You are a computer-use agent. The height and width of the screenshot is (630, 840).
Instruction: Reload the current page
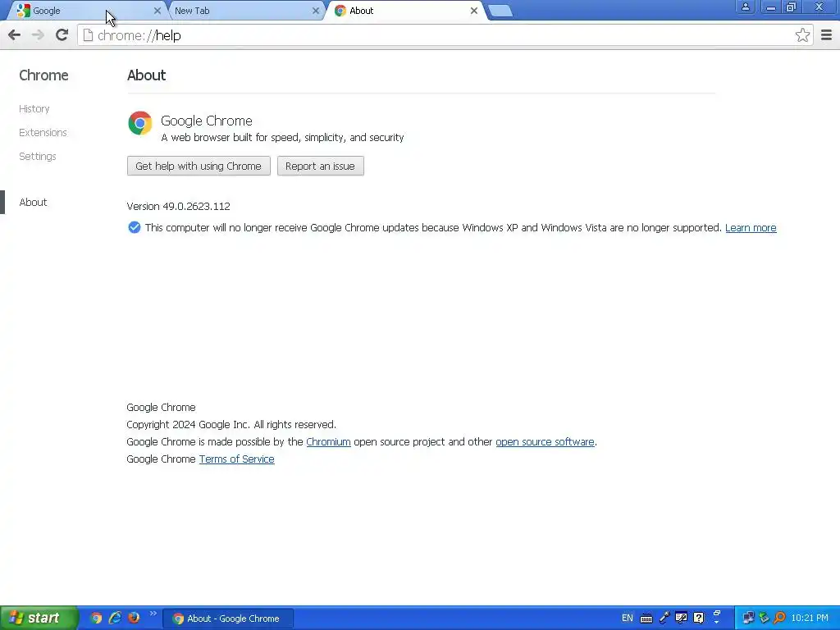click(x=62, y=35)
